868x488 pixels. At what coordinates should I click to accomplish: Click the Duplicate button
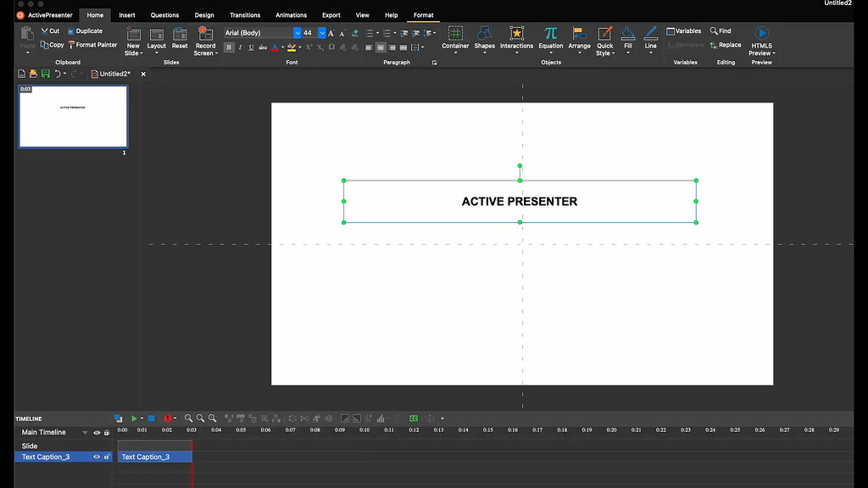tap(85, 31)
